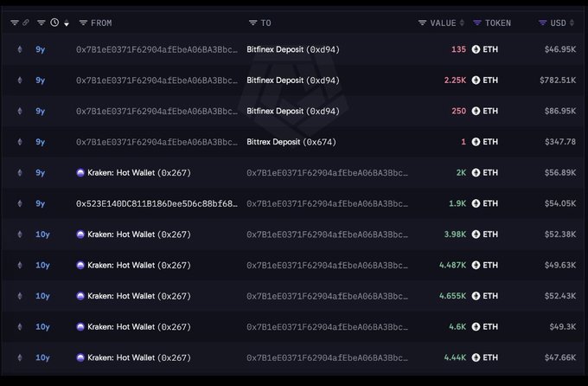The width and height of the screenshot is (588, 386).
Task: Click the FROM column header label
Action: (x=101, y=23)
